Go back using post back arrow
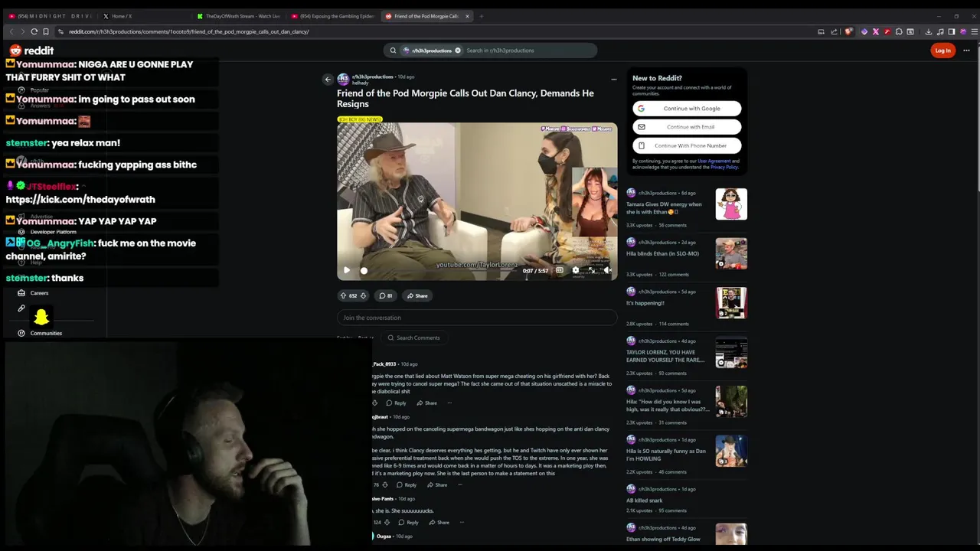 click(x=328, y=79)
